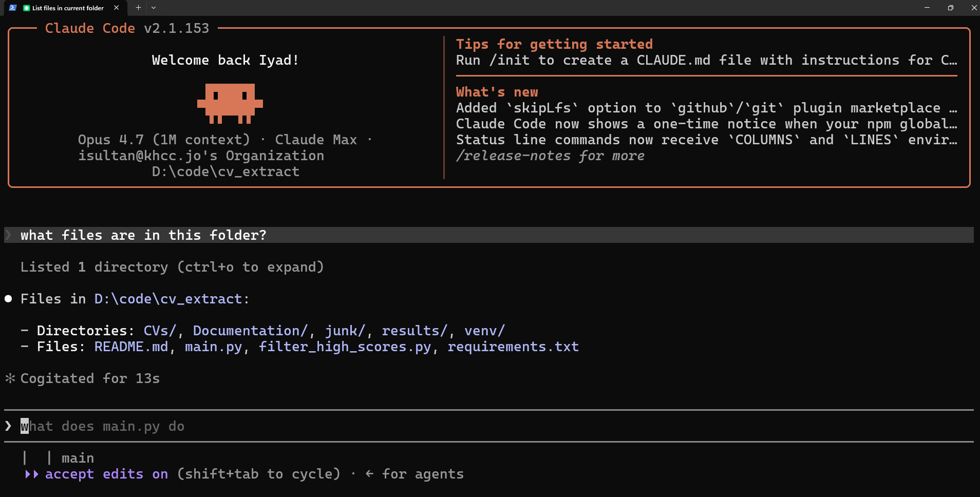Click the 'what files are in this folder?' message
Viewport: 980px width, 497px height.
143,235
